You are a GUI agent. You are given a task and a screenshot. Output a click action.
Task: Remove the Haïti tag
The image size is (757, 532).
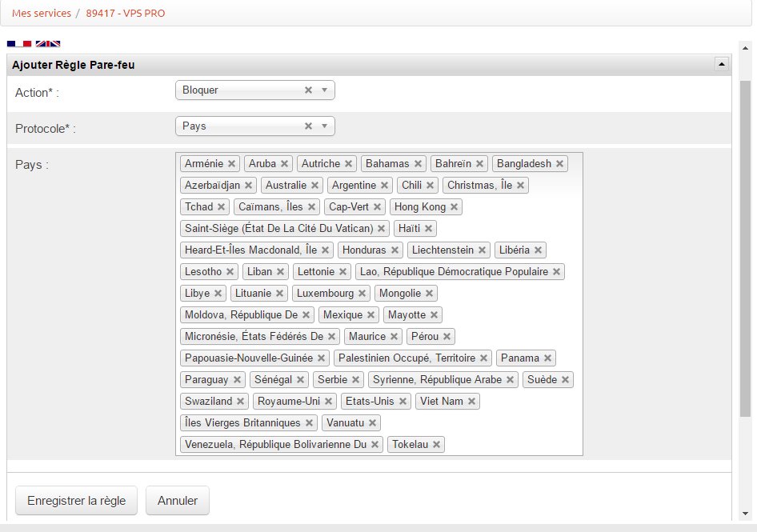click(429, 228)
